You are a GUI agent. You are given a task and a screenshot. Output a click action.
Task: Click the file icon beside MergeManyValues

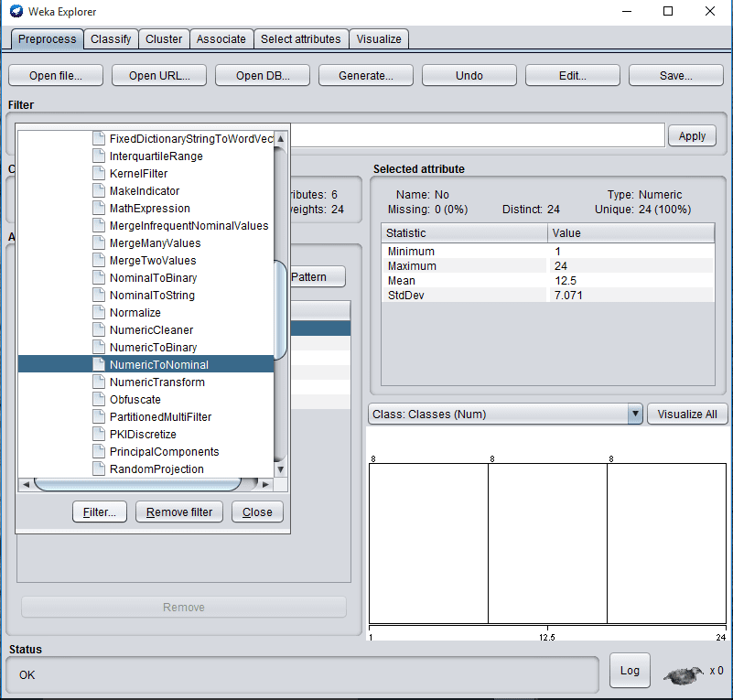tap(99, 243)
